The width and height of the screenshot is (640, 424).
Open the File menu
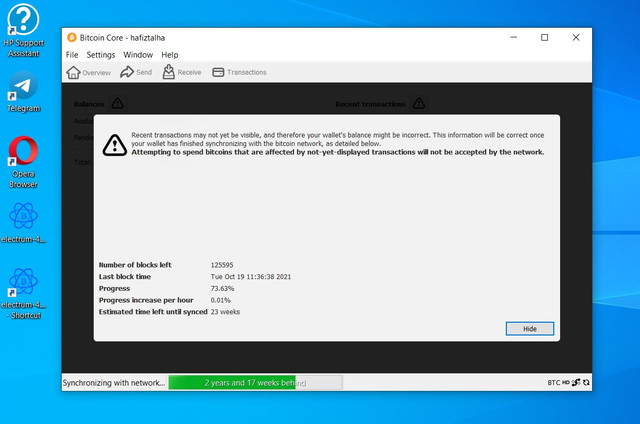pyautogui.click(x=72, y=55)
